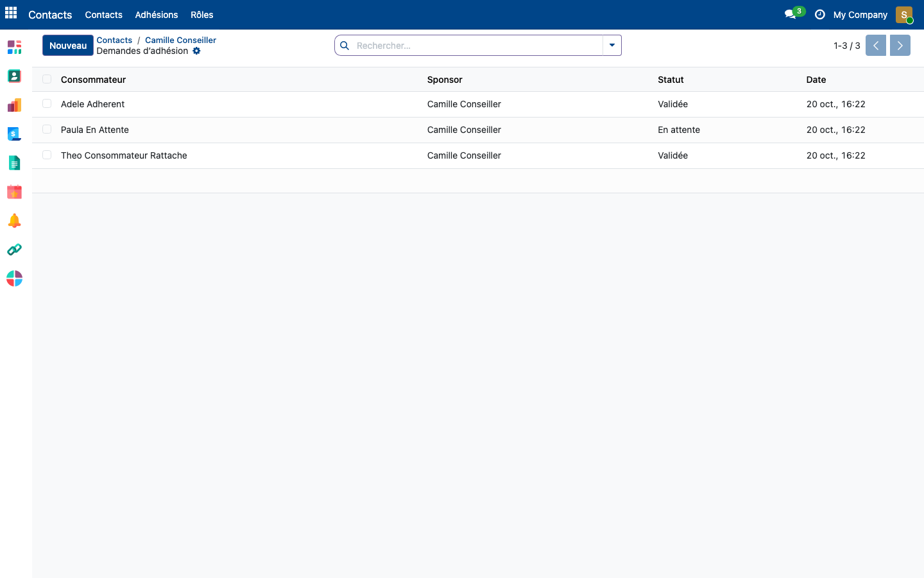Click the Nouveau button
The width and height of the screenshot is (924, 578).
click(68, 46)
